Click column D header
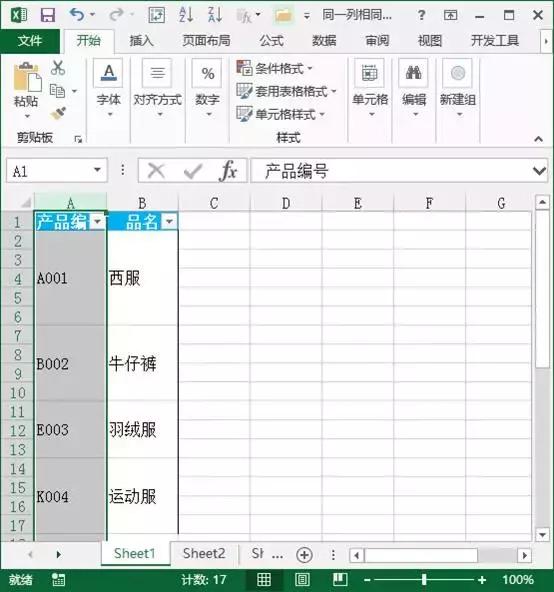The width and height of the screenshot is (554, 592). 286,203
